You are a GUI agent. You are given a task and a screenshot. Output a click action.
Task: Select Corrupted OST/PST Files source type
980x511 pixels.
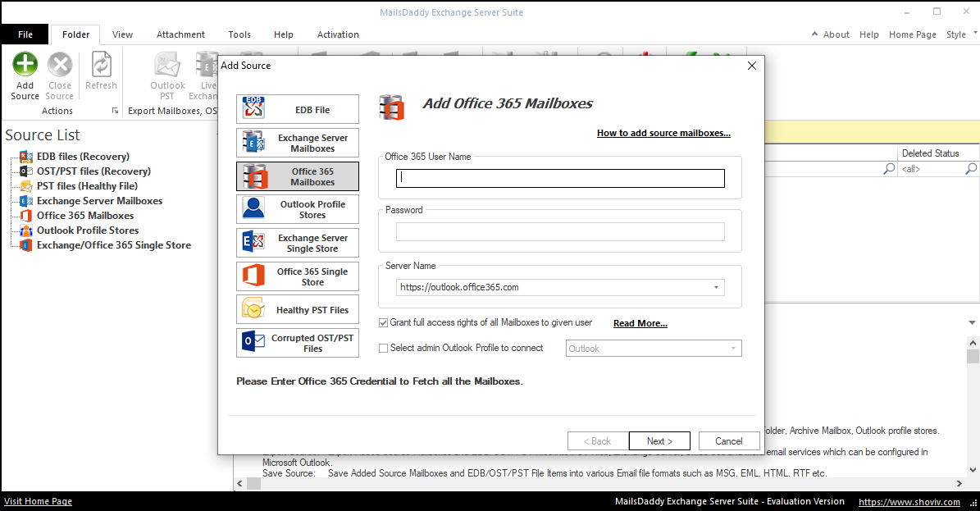pyautogui.click(x=298, y=343)
